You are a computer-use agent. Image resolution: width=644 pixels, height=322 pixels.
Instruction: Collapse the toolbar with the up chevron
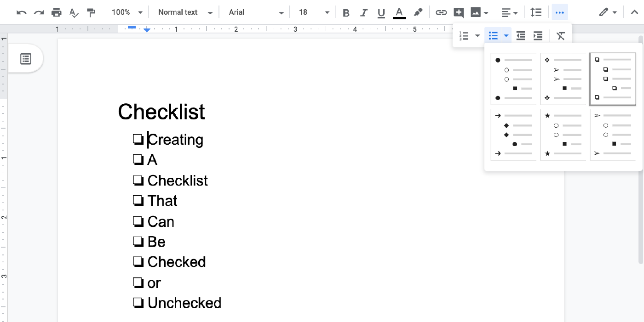pyautogui.click(x=634, y=12)
